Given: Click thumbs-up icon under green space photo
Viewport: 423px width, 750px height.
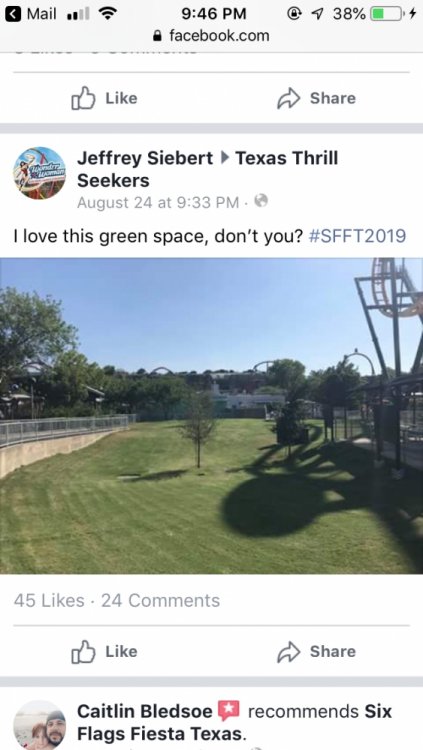Looking at the screenshot, I should tap(83, 651).
